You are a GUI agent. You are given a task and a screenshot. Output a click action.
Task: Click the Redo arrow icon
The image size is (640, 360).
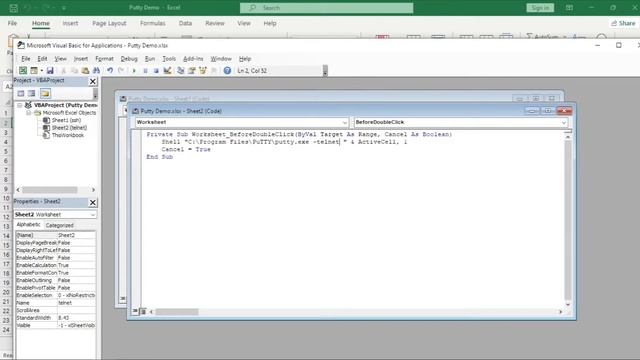pos(121,71)
